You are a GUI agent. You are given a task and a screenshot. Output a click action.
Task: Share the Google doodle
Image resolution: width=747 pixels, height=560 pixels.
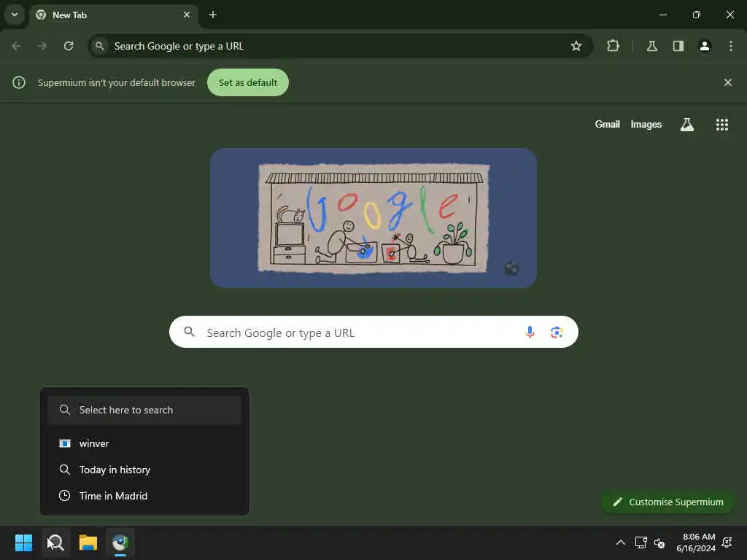coord(511,268)
